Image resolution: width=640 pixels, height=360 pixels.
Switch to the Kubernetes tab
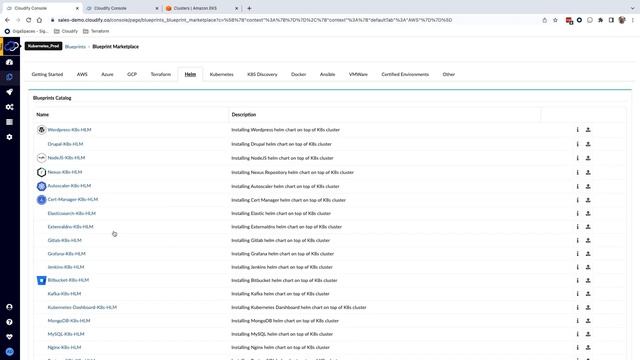point(222,74)
